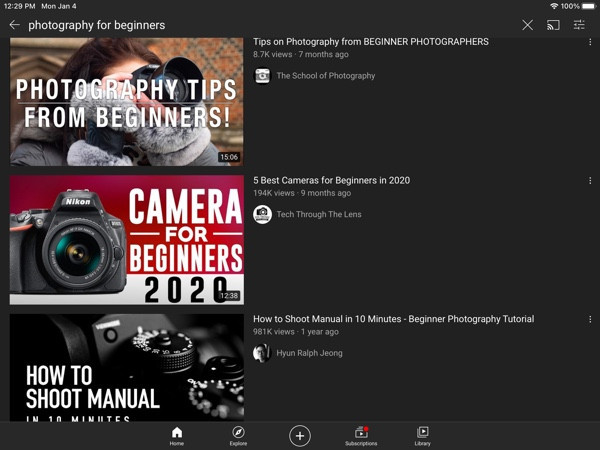600x450 pixels.
Task: Open more options for How to Shoot Manual video
Action: click(590, 319)
